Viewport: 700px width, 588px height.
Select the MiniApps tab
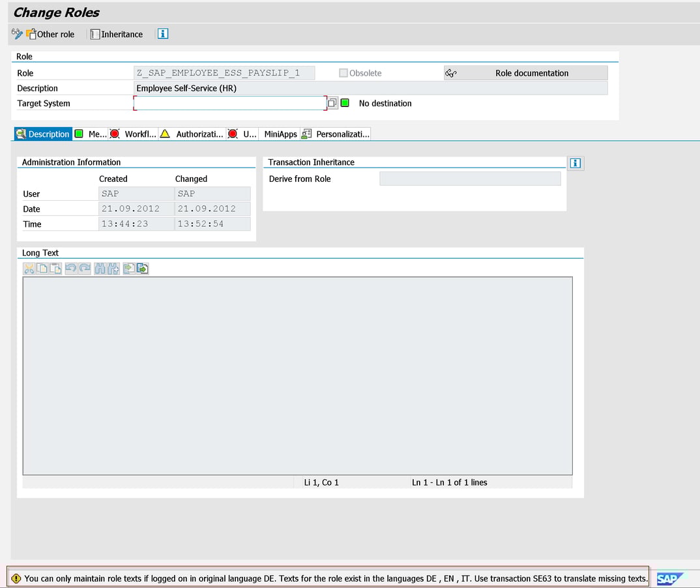pos(280,134)
